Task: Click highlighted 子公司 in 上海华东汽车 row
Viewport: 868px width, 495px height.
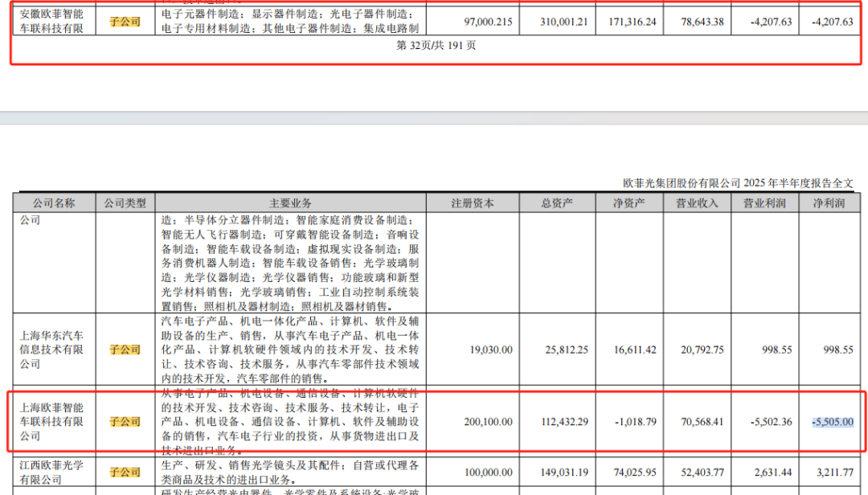Action: [125, 350]
